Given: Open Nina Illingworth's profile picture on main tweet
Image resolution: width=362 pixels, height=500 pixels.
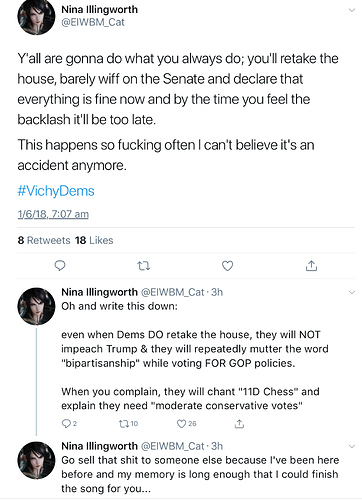Looking at the screenshot, I should [x=36, y=17].
